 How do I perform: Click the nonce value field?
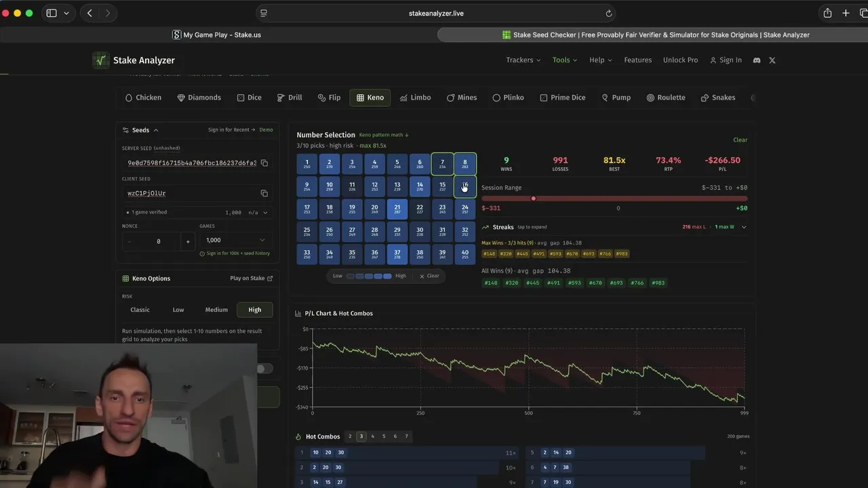point(159,241)
